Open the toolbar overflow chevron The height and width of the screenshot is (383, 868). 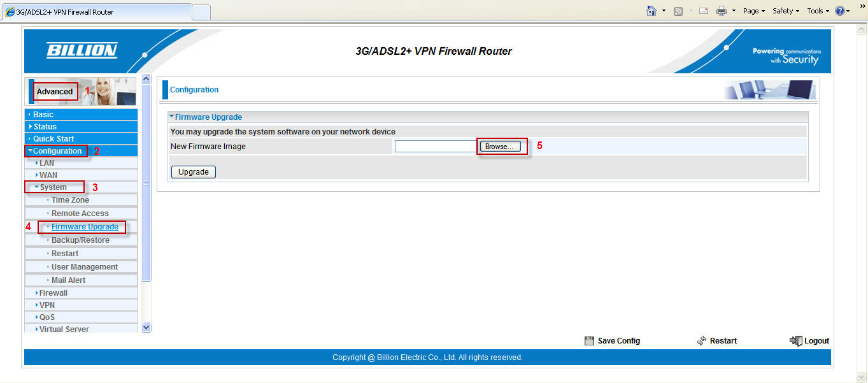tap(862, 6)
